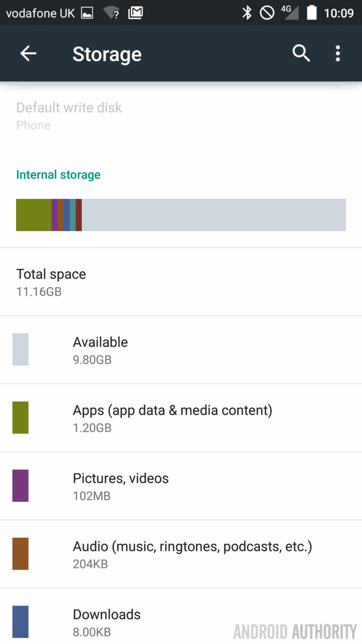362x644 pixels.
Task: Tap the back arrow icon
Action: click(x=28, y=54)
